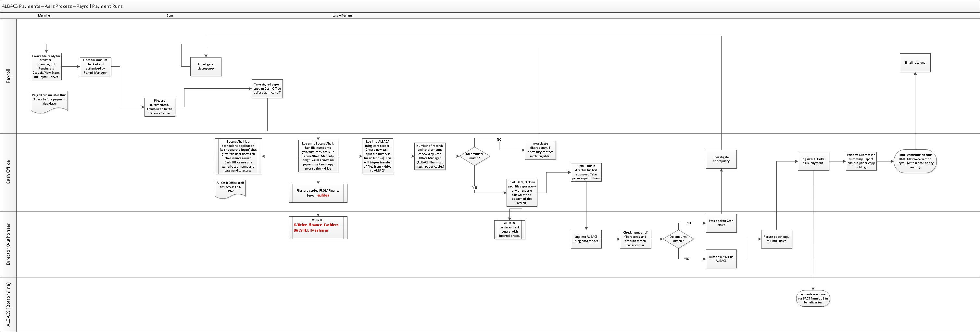Click the 'Director/Authoriser' swimlane label
980x332 pixels.
click(x=8, y=244)
